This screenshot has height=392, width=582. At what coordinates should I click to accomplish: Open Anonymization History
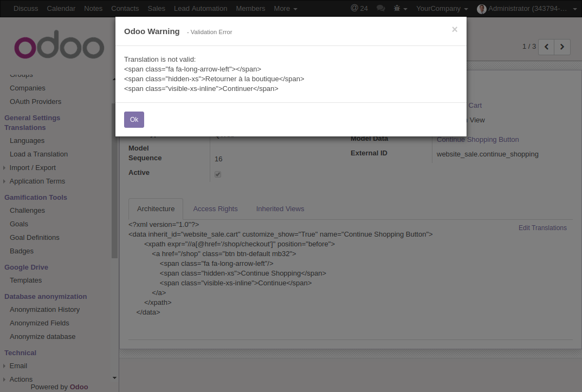(44, 309)
